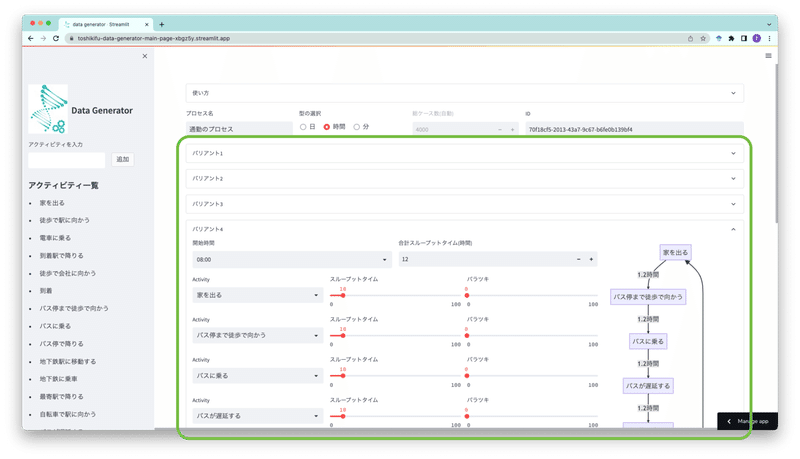This screenshot has width=800, height=459.
Task: Click the side panel browser icon
Action: tap(744, 38)
